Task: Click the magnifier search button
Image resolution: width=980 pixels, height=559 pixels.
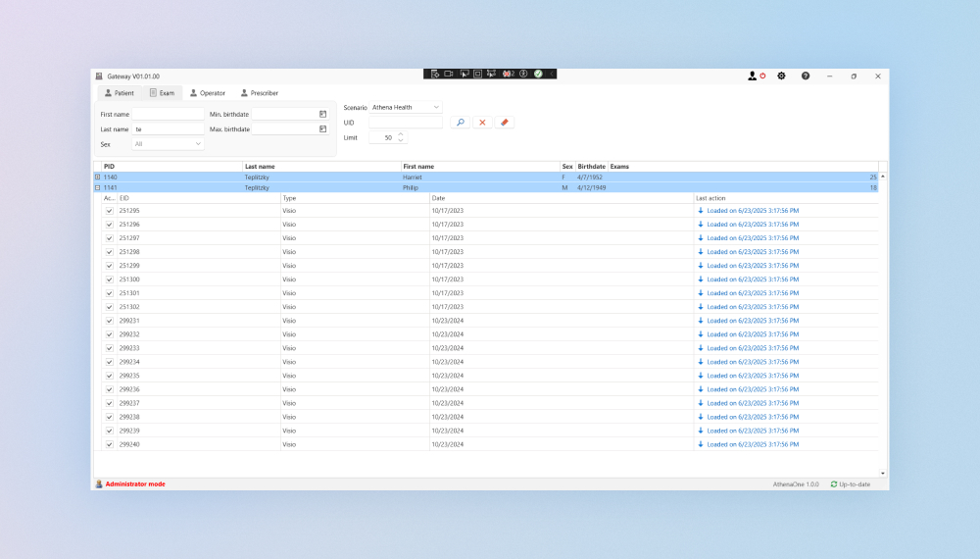Action: click(461, 123)
